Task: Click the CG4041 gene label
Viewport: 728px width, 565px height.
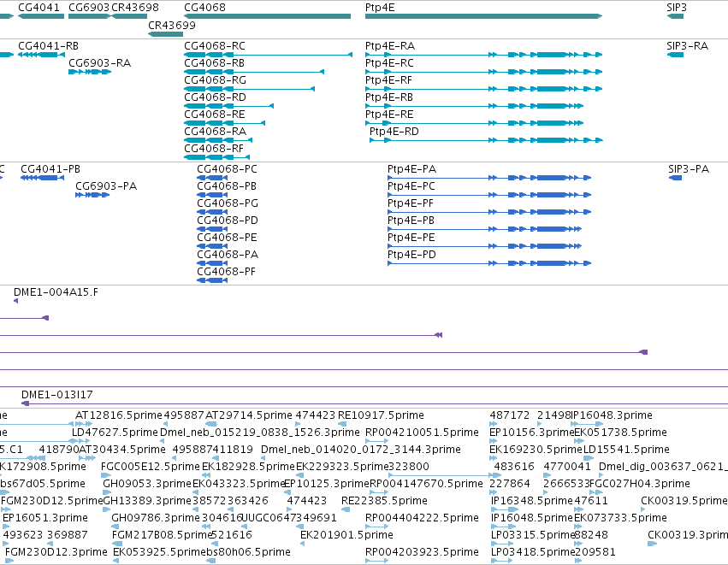Action: (39, 8)
